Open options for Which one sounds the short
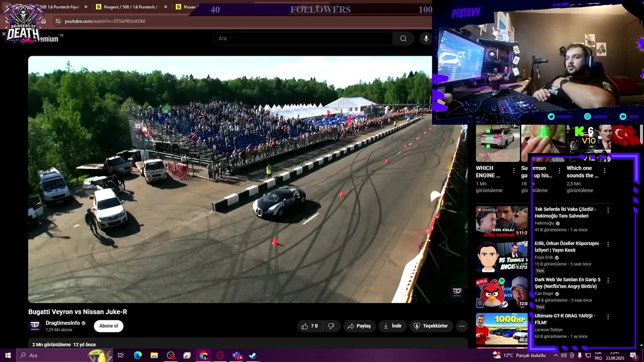This screenshot has width=644, height=362. click(x=604, y=171)
